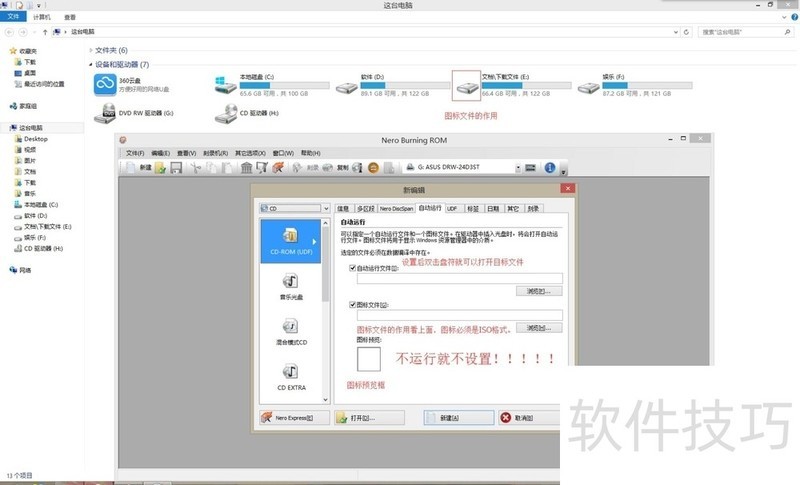The image size is (800, 485).
Task: Click Explorer refresh icon
Action: 686,32
